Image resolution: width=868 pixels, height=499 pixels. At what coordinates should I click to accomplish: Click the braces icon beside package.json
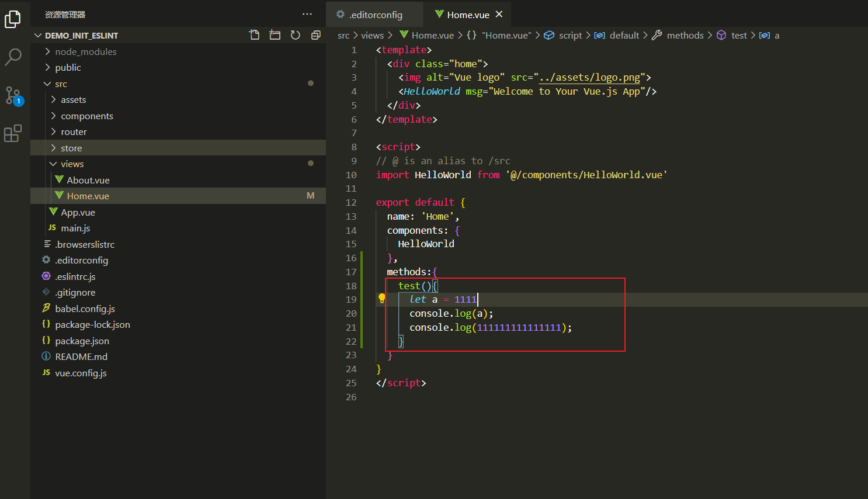(x=46, y=340)
